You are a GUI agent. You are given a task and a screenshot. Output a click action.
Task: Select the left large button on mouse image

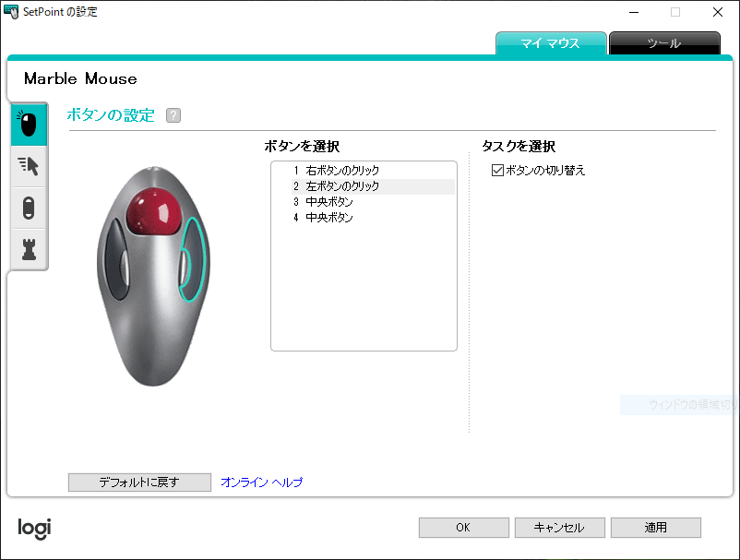click(x=114, y=259)
